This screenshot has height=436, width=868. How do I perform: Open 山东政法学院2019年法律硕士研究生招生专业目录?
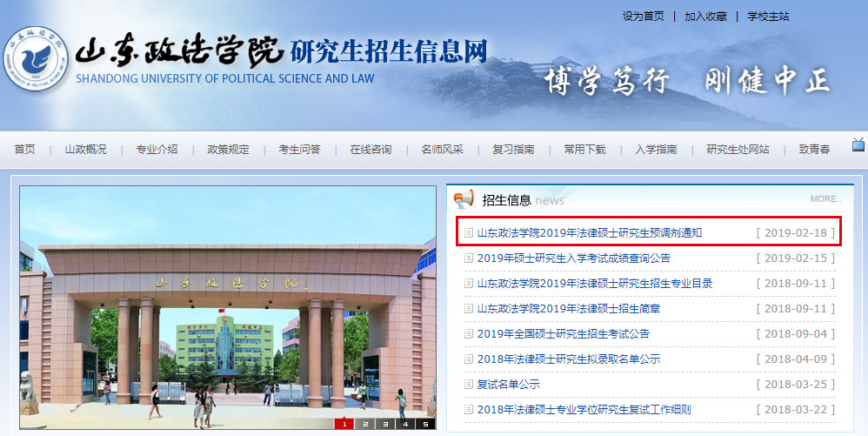click(595, 284)
